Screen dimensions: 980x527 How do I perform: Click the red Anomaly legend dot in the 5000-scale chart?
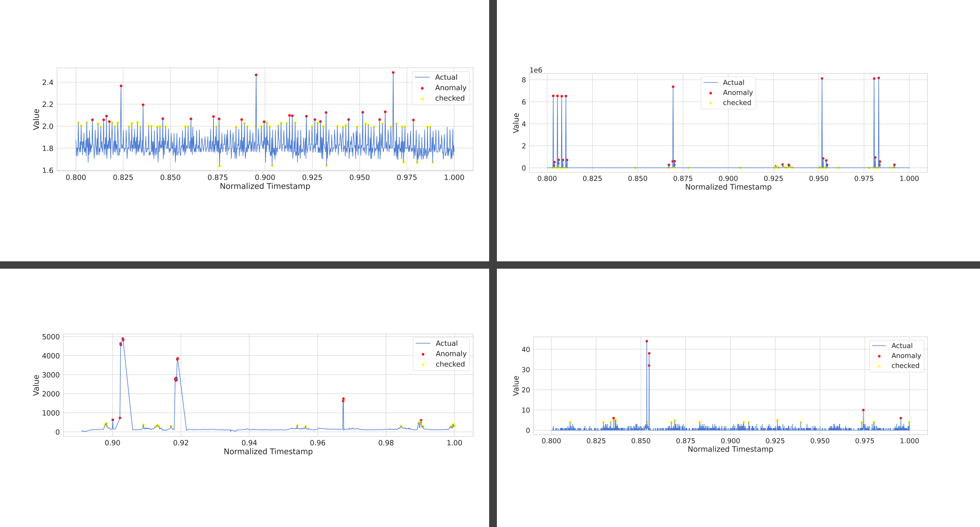click(x=423, y=354)
